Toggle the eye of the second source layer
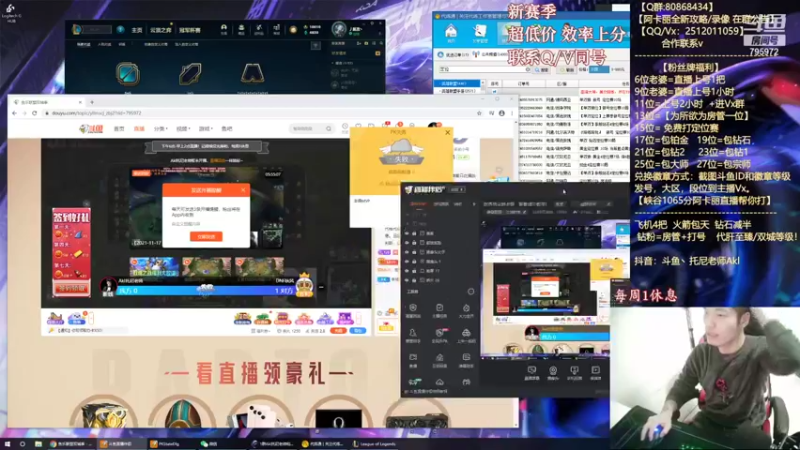This screenshot has height=450, width=800. [x=407, y=242]
